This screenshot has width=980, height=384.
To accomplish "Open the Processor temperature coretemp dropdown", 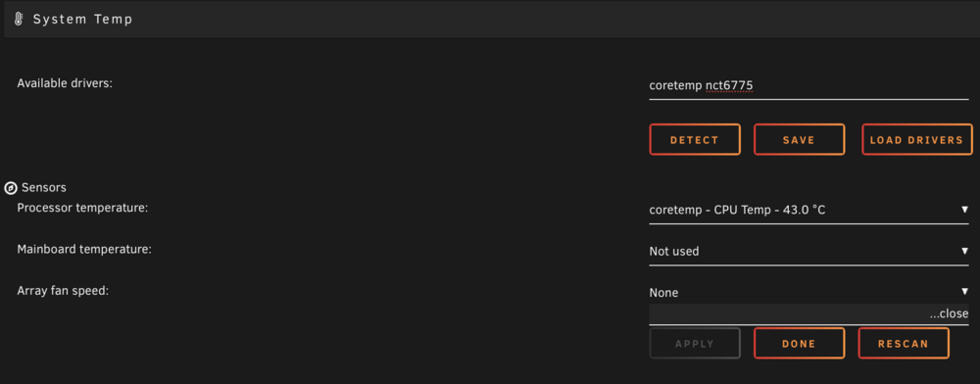I will [808, 211].
